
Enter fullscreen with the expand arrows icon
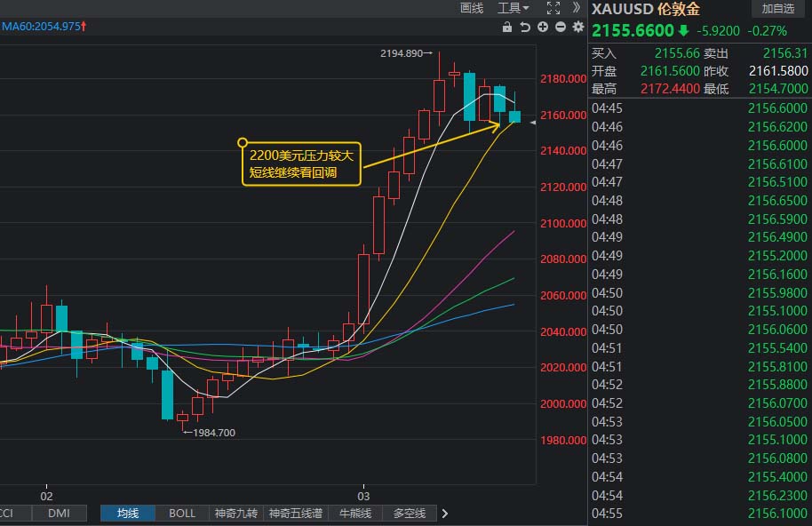point(553,7)
